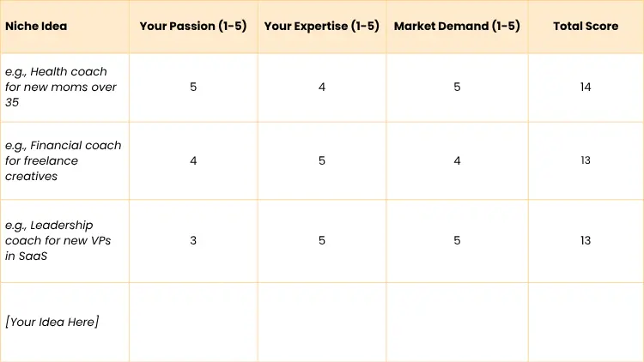Image resolution: width=644 pixels, height=362 pixels.
Task: Click the Your Expertise (1-5) header
Action: click(322, 27)
